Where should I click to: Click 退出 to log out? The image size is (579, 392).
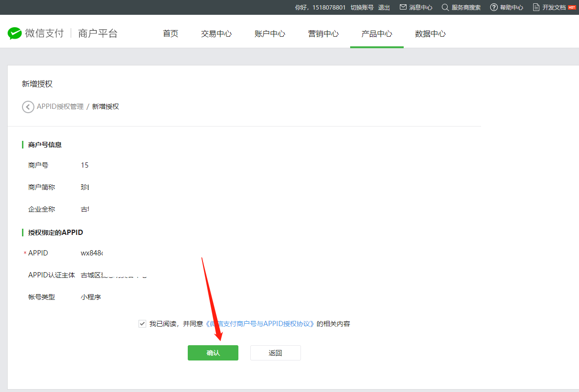pyautogui.click(x=384, y=7)
